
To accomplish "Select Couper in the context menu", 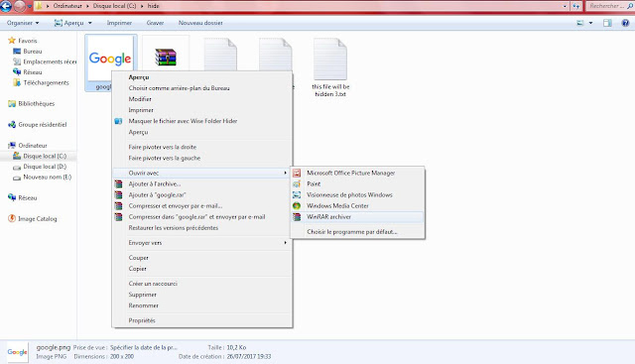I will [x=139, y=258].
